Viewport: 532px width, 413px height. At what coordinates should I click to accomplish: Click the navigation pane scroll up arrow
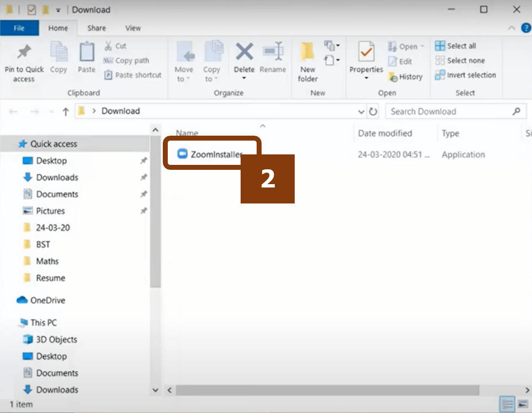(x=156, y=130)
